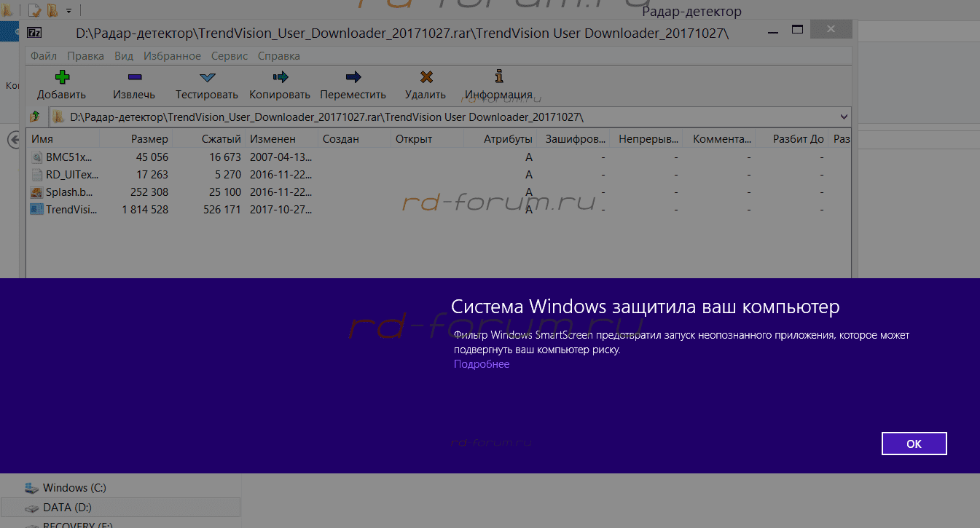The height and width of the screenshot is (528, 980).
Task: Click the Коммента... column header
Action: pos(719,139)
